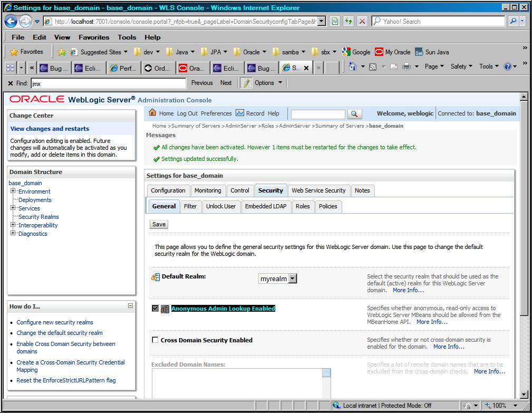Click the Save button
Viewport: 532px width, 413px height.
[159, 224]
